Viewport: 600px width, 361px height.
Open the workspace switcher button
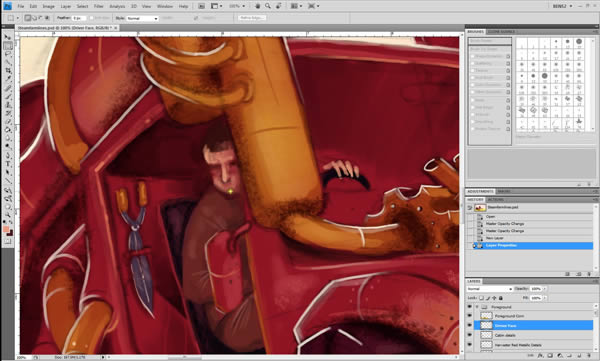tap(562, 6)
